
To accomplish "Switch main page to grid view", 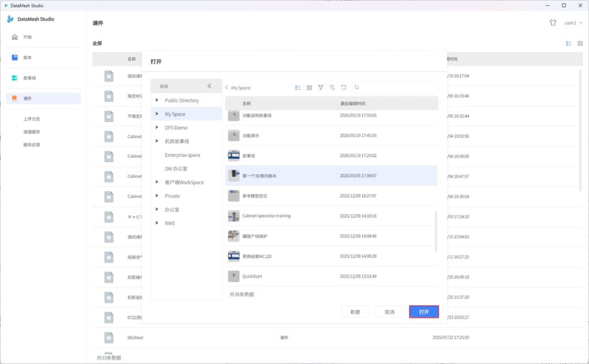I will pyautogui.click(x=580, y=43).
